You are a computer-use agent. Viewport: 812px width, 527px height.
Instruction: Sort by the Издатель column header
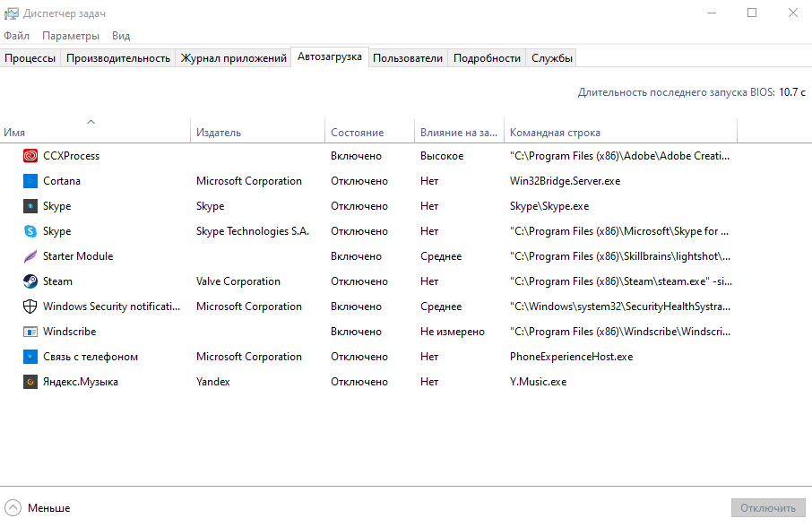[x=257, y=133]
